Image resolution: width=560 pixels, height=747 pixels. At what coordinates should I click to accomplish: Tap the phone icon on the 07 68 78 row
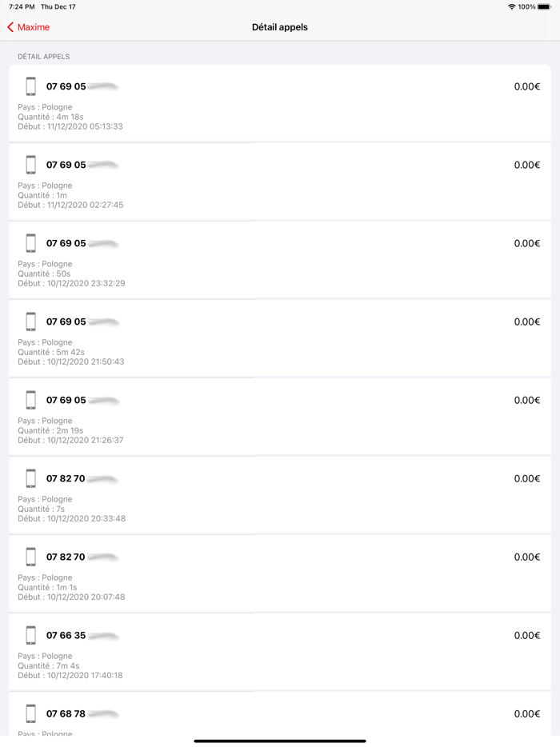30,713
